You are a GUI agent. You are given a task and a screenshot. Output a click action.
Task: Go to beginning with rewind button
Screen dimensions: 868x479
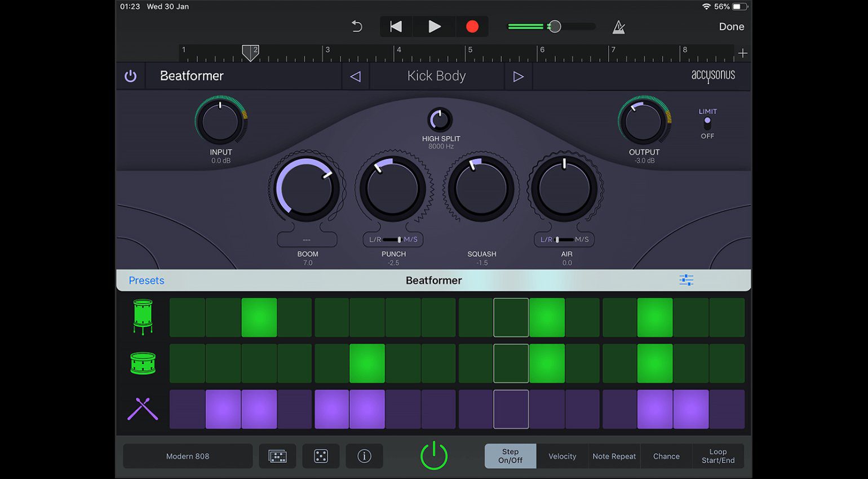(396, 26)
